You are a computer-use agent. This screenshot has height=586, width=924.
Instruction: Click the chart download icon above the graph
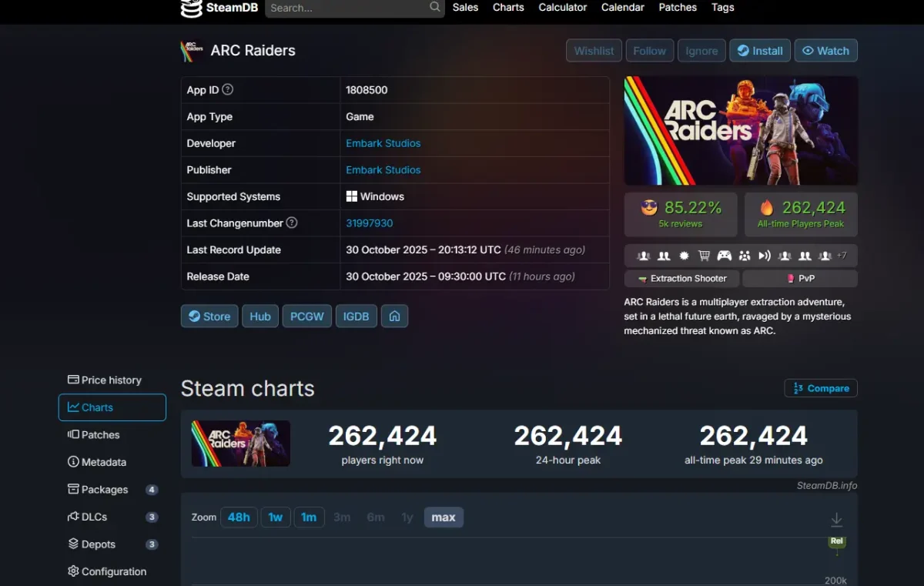click(x=836, y=519)
